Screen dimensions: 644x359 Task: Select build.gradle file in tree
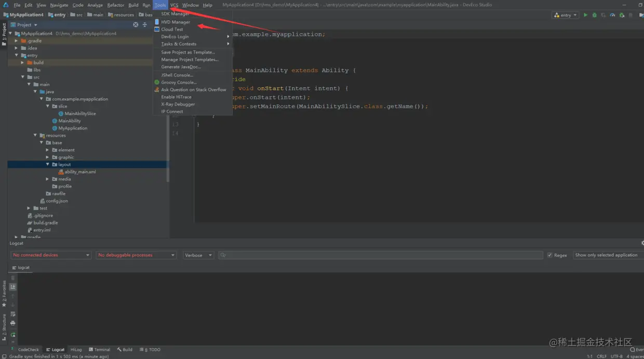click(46, 222)
